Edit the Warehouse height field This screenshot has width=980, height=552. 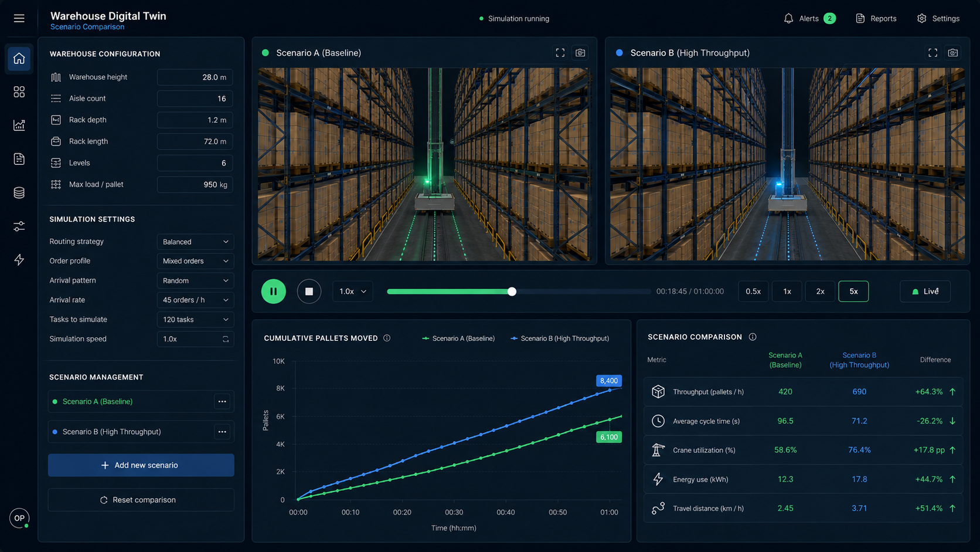click(x=195, y=77)
